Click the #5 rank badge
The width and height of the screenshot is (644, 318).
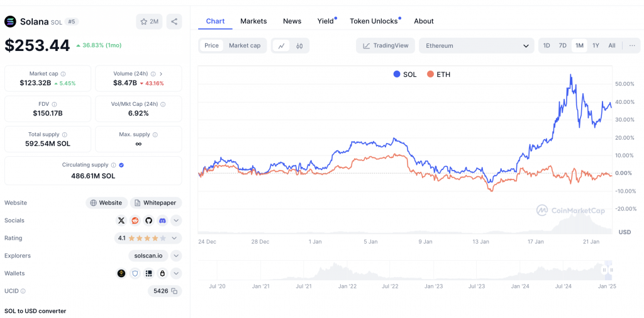72,22
